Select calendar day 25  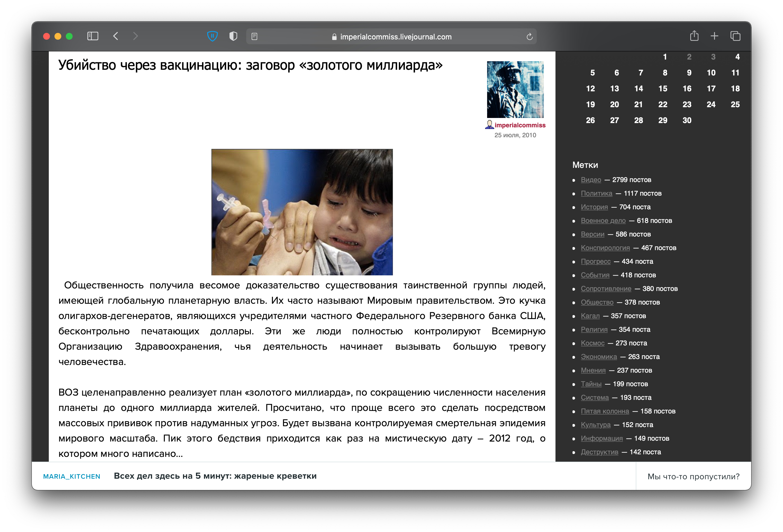pos(735,104)
